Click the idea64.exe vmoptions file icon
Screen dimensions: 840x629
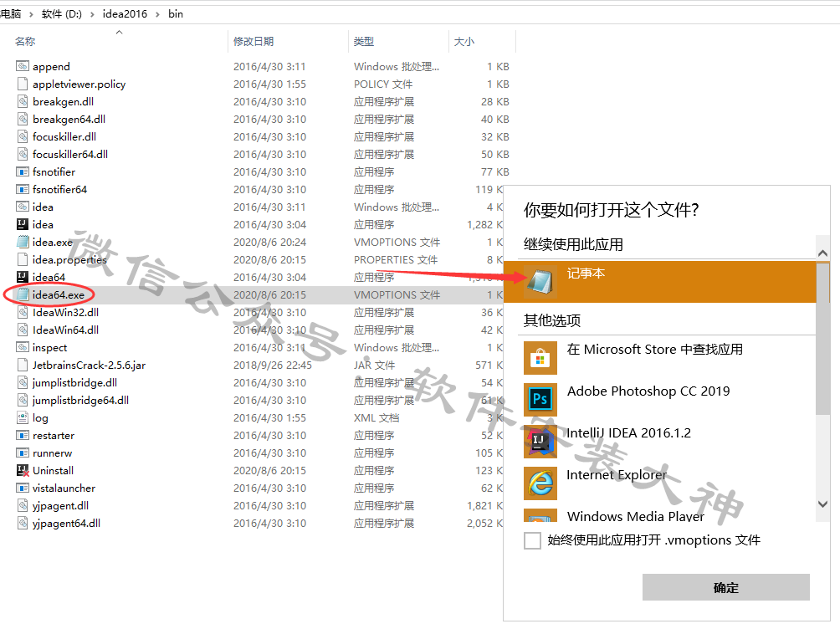(23, 294)
